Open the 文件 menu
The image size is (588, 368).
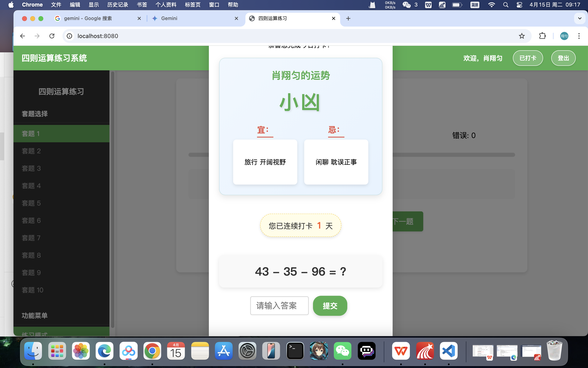[x=56, y=5]
